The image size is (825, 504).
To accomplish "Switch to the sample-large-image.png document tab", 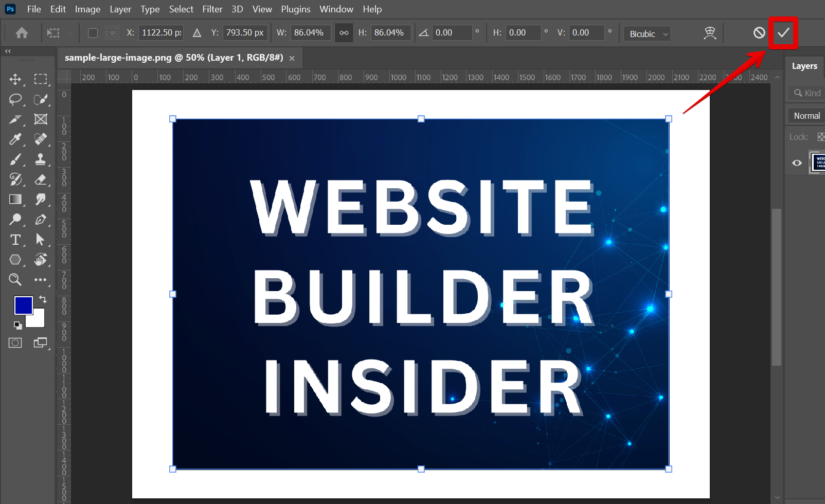I will point(174,58).
